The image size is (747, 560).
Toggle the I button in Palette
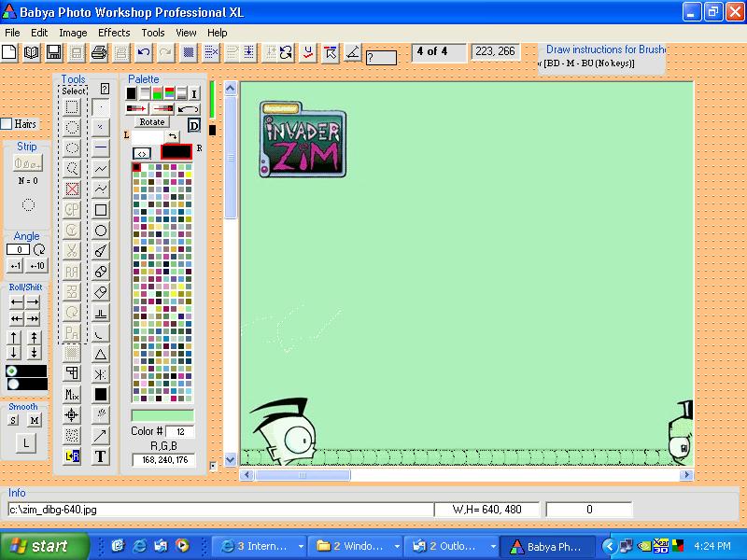click(x=194, y=94)
